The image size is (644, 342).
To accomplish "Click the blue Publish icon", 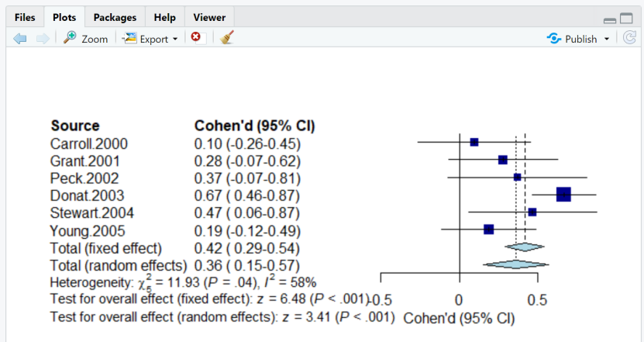I will 553,38.
